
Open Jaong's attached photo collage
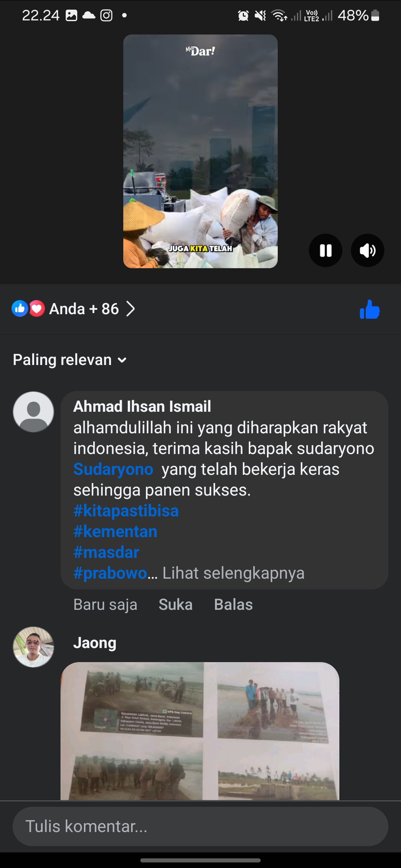pyautogui.click(x=200, y=731)
